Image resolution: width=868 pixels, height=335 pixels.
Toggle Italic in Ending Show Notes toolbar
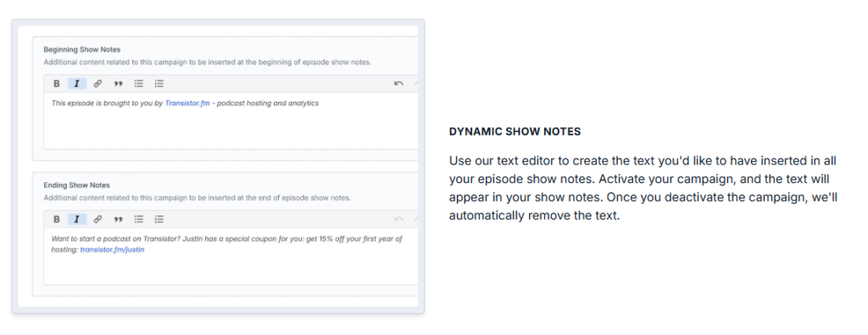tap(77, 220)
